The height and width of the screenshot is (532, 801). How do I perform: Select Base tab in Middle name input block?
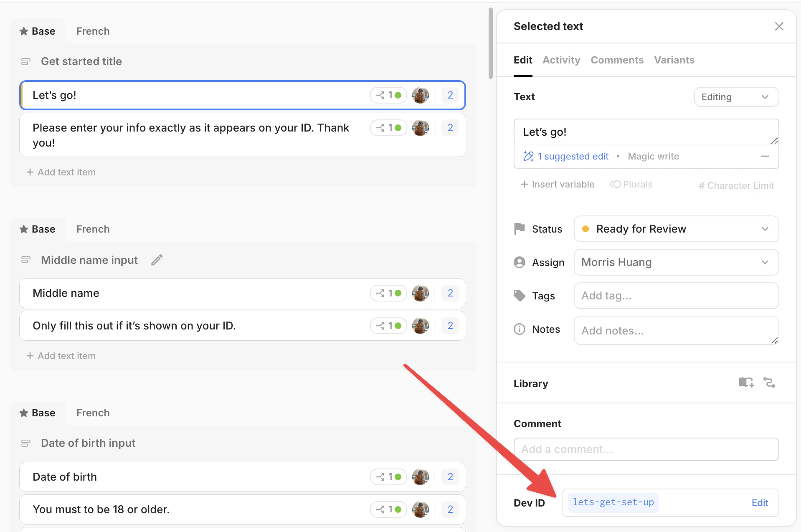38,229
